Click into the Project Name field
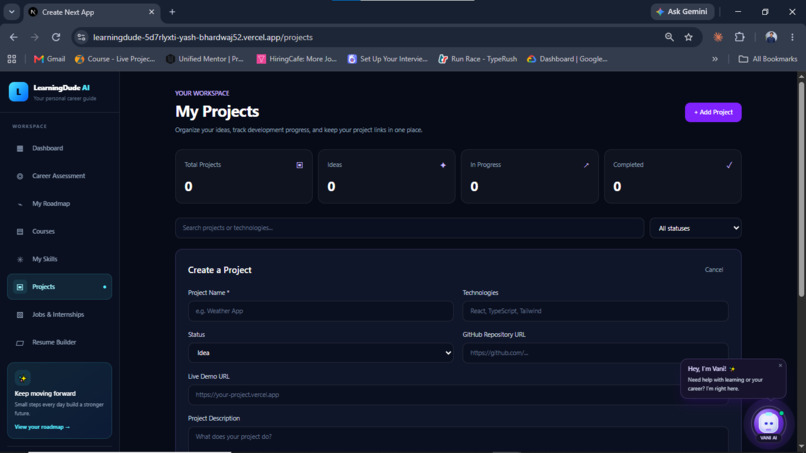Image resolution: width=806 pixels, height=453 pixels. [x=321, y=311]
